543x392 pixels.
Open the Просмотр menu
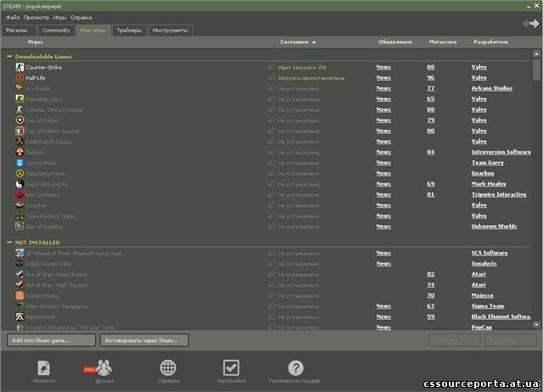(x=36, y=17)
